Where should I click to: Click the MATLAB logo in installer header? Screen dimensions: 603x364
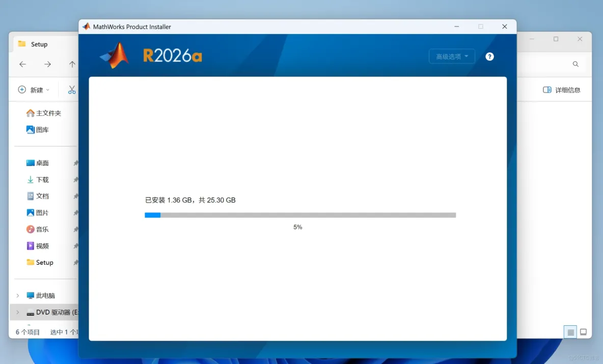click(115, 55)
